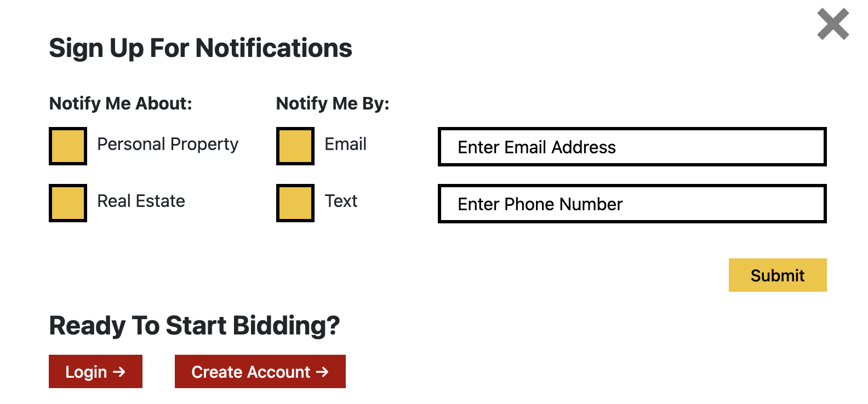Click the Login button
This screenshot has width=868, height=404.
coord(87,372)
